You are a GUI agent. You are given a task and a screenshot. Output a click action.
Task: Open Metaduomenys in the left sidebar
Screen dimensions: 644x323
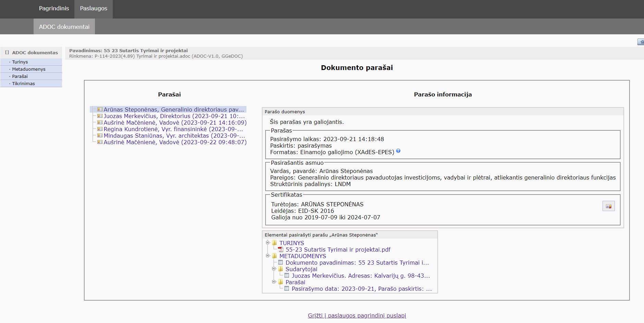(x=29, y=69)
